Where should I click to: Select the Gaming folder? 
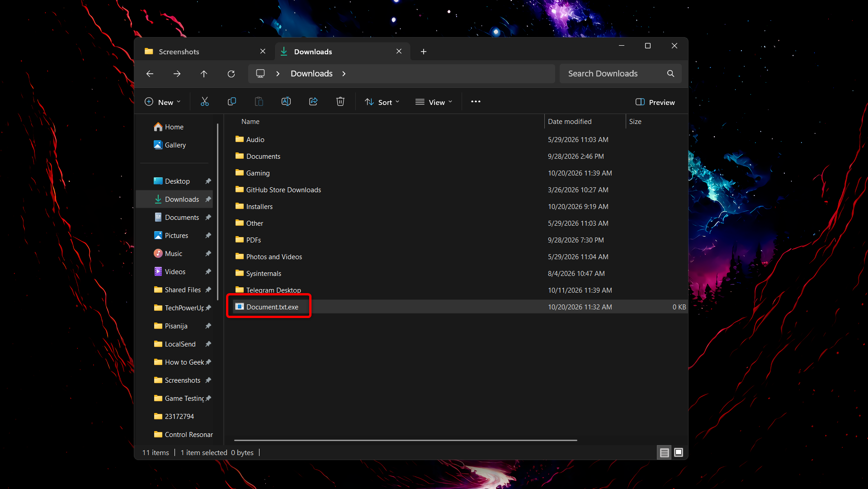258,173
